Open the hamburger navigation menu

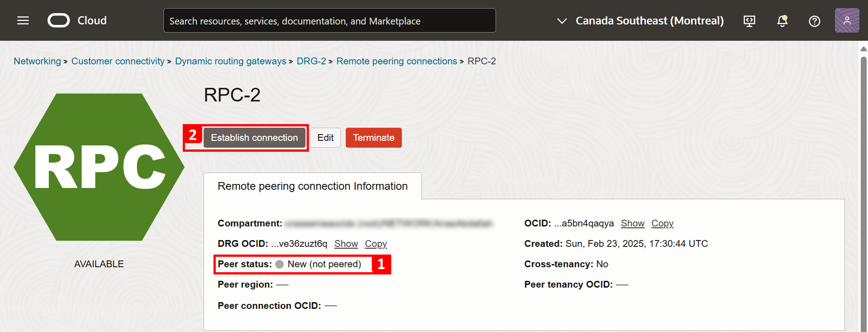[x=23, y=20]
